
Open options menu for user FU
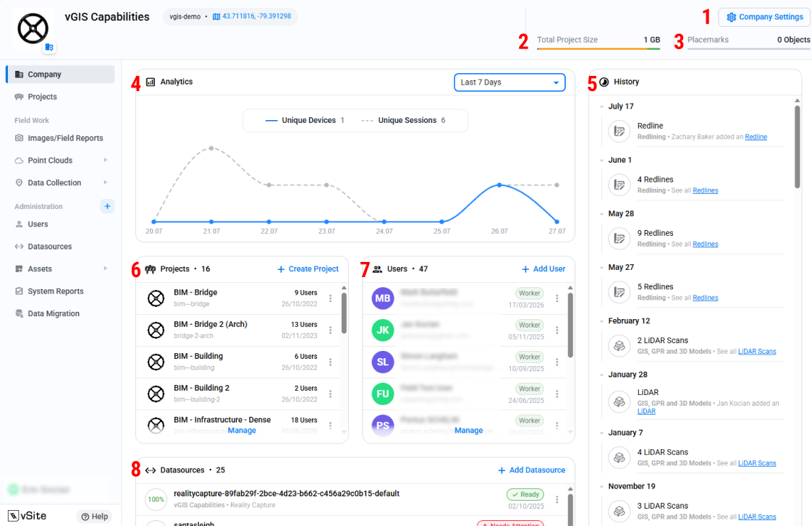click(557, 394)
